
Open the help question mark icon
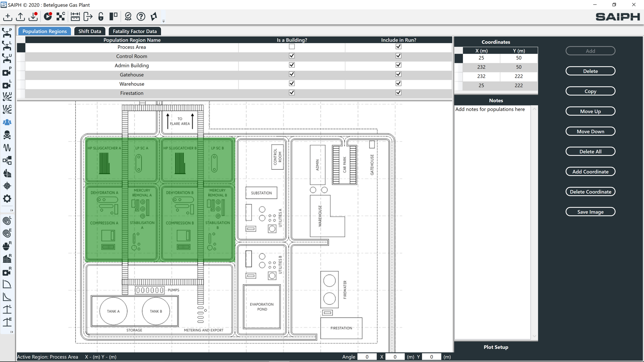(141, 17)
